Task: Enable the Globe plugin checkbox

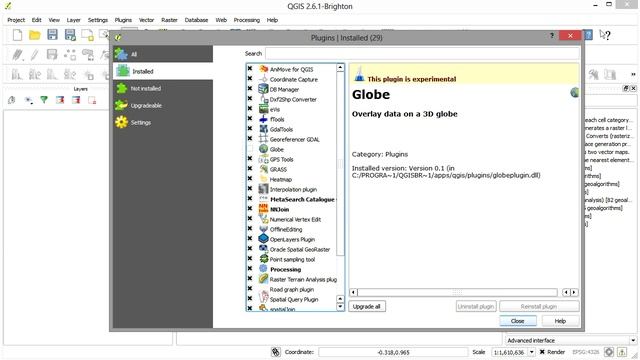Action: pyautogui.click(x=250, y=149)
